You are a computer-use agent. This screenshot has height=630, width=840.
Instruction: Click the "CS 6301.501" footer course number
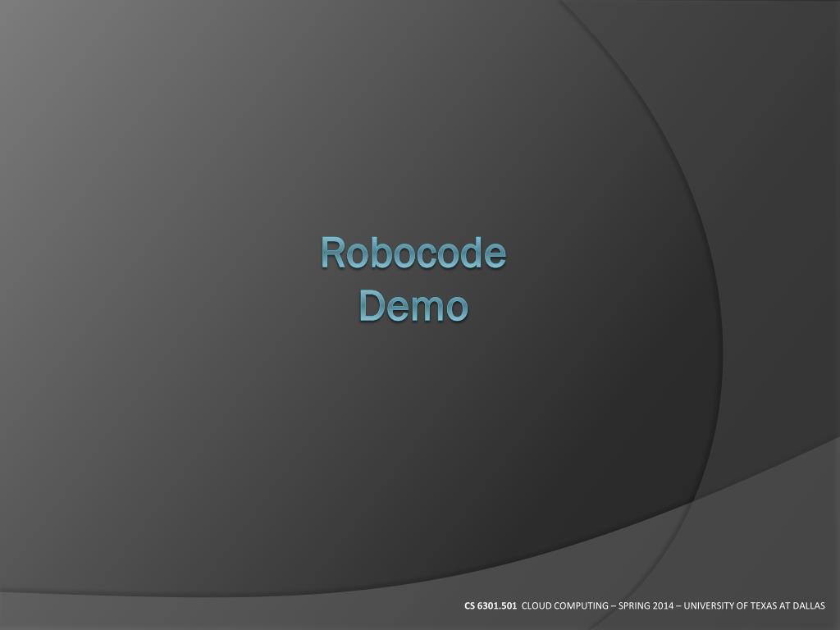pos(491,606)
